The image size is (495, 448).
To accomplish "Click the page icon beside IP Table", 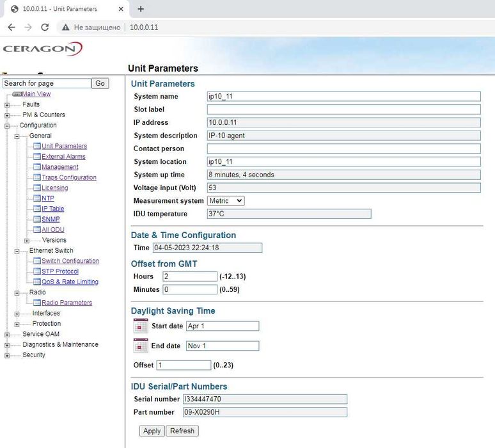I will [37, 209].
